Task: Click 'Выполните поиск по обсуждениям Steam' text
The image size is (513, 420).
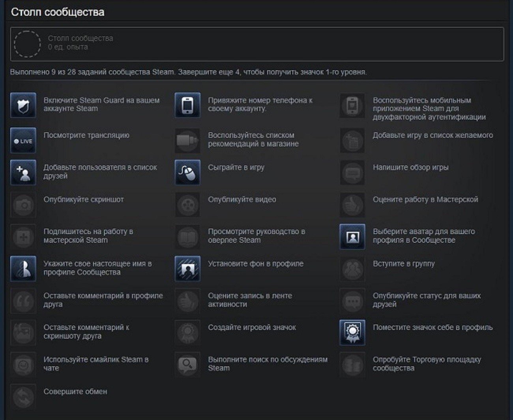Action: 268,364
